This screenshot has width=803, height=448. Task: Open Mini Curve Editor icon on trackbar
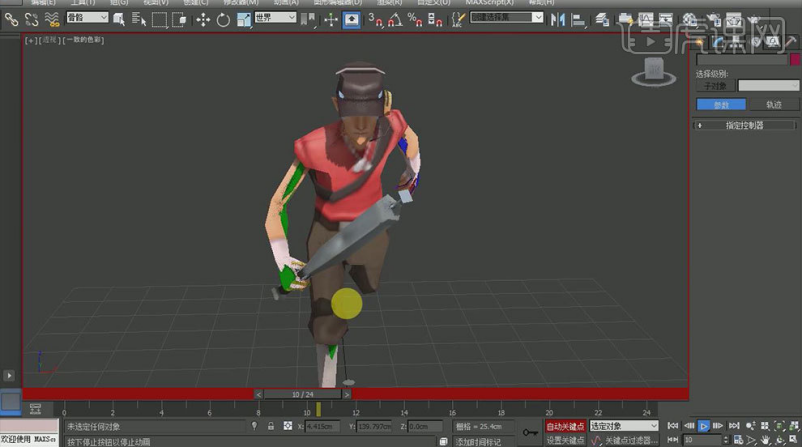(35, 409)
